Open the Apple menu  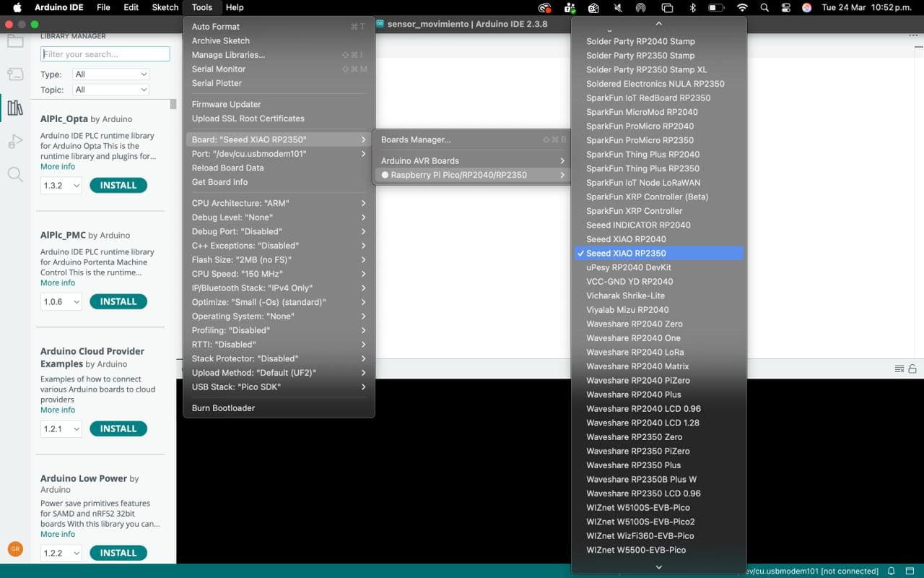[17, 7]
